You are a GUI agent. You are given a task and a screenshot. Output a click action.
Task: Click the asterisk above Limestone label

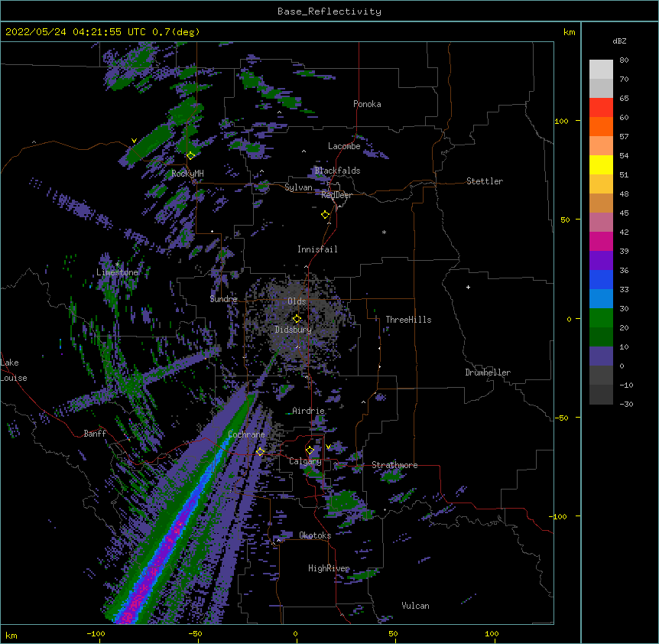117,265
